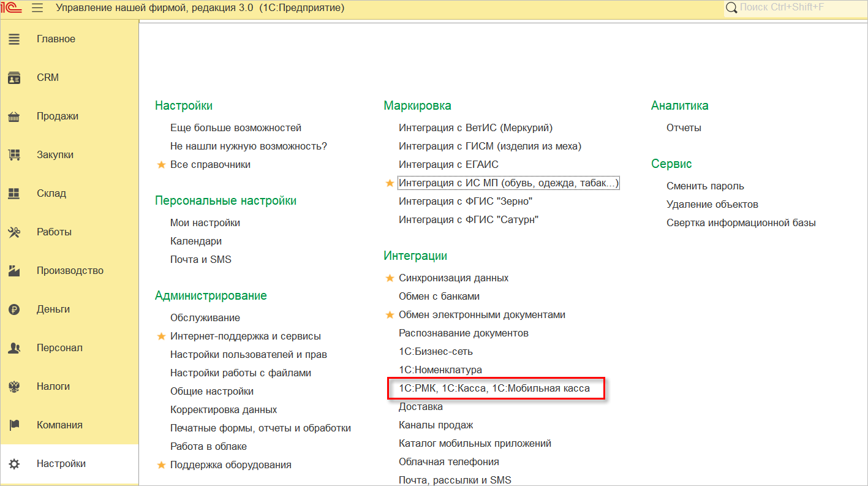Go to Продажи basket icon

click(14, 116)
